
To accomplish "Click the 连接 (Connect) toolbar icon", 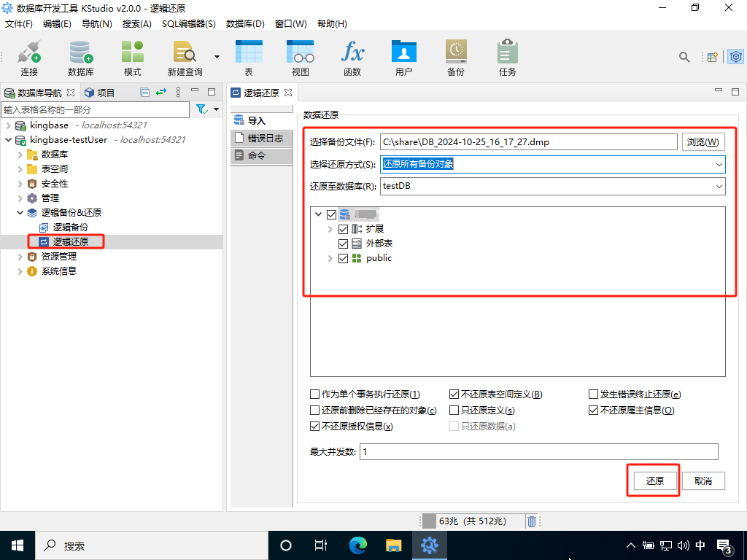I will (x=29, y=52).
